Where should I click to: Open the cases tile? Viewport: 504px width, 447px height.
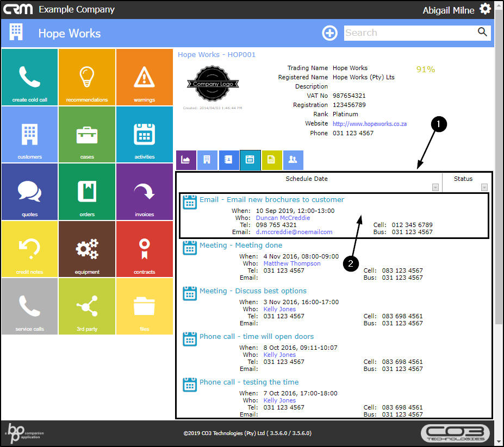pyautogui.click(x=87, y=134)
